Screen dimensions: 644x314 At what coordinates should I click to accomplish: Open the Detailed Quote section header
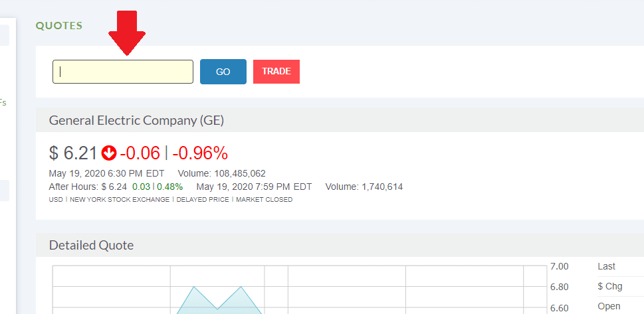[x=91, y=246]
